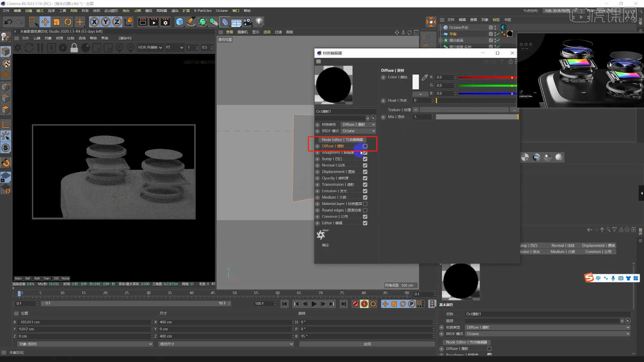The image size is (644, 362).
Task: Uncheck the Emission channel in material editor
Action: (365, 191)
